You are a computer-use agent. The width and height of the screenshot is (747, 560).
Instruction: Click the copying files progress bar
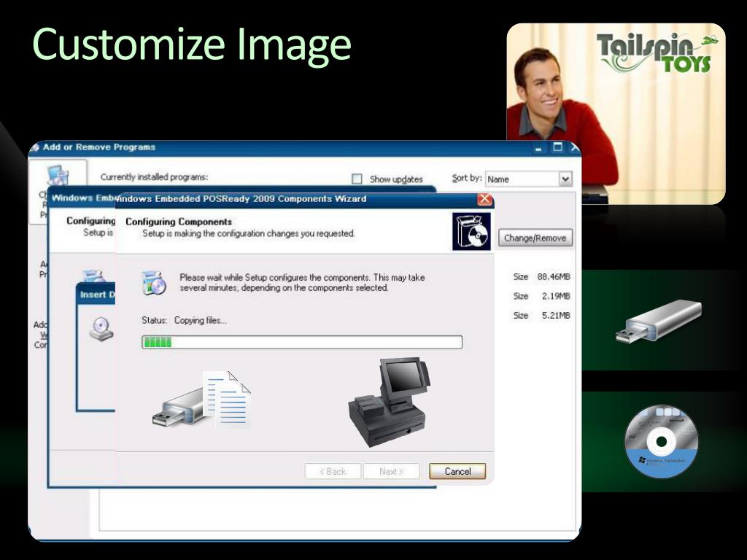302,342
